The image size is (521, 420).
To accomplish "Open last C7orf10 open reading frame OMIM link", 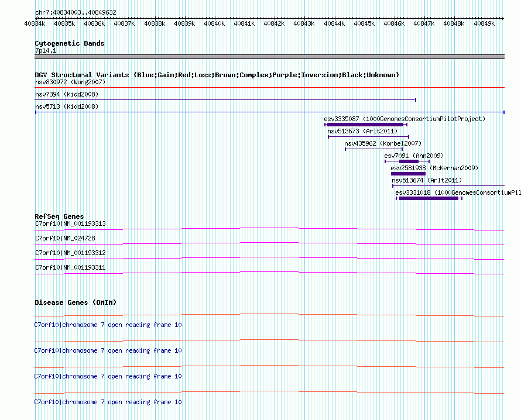I will tap(108, 402).
